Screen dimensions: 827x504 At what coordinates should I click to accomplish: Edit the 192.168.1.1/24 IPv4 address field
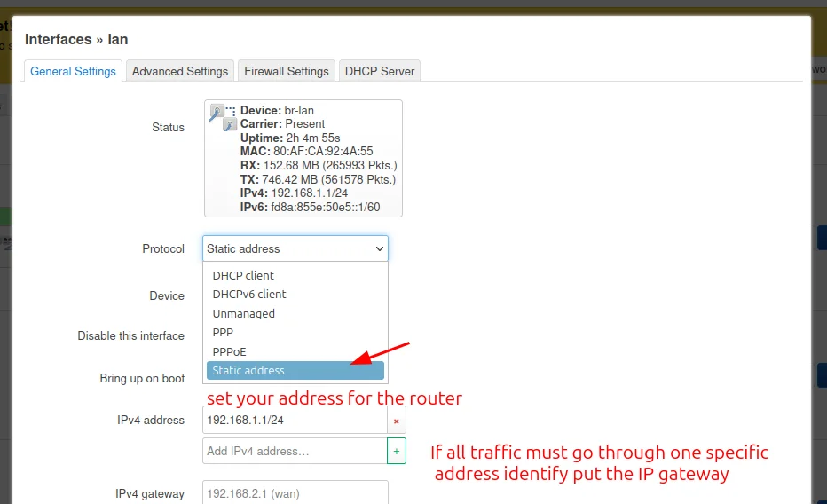pos(295,421)
